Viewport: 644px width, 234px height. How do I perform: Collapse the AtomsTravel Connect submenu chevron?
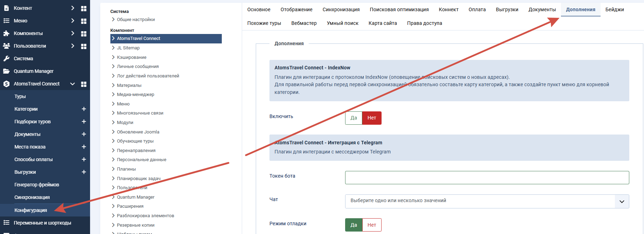[73, 84]
